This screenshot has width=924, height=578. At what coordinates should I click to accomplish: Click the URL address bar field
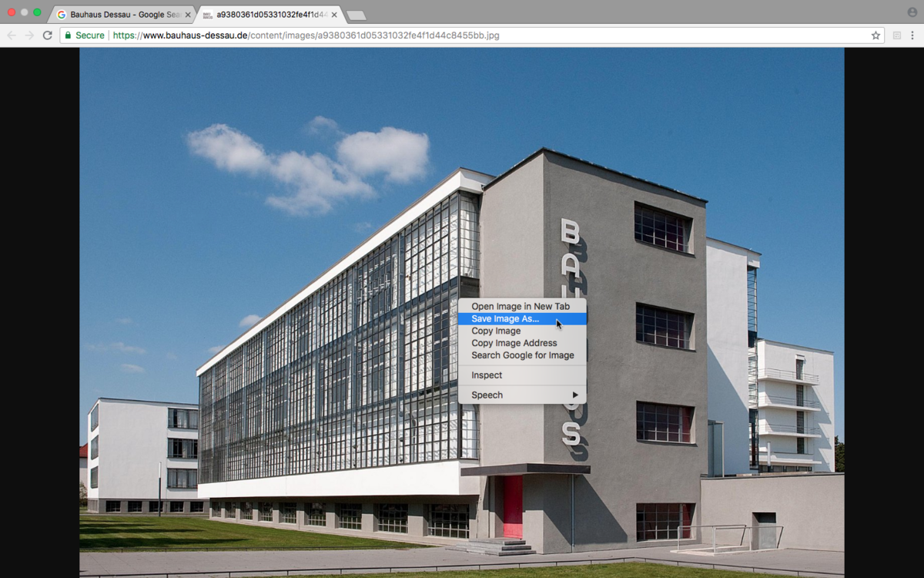tap(462, 35)
